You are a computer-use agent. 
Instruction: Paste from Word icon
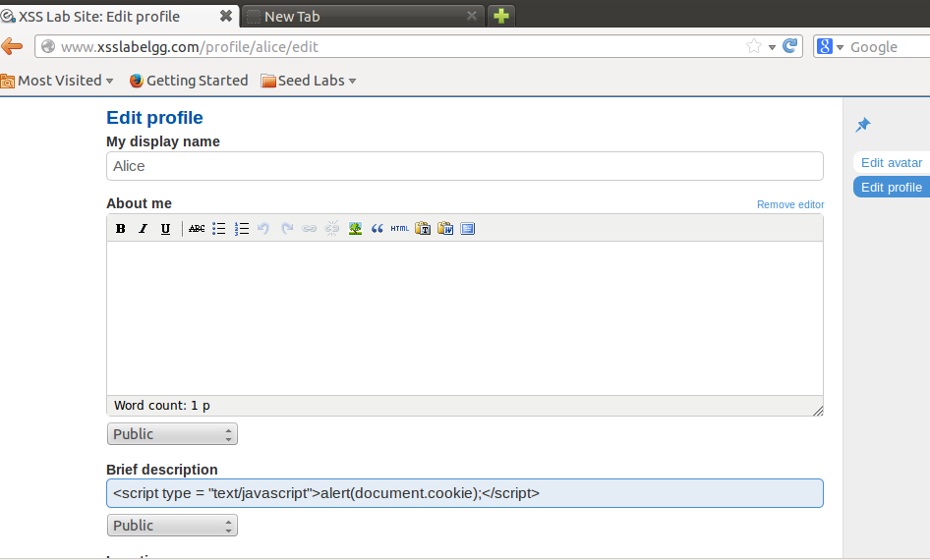click(445, 229)
